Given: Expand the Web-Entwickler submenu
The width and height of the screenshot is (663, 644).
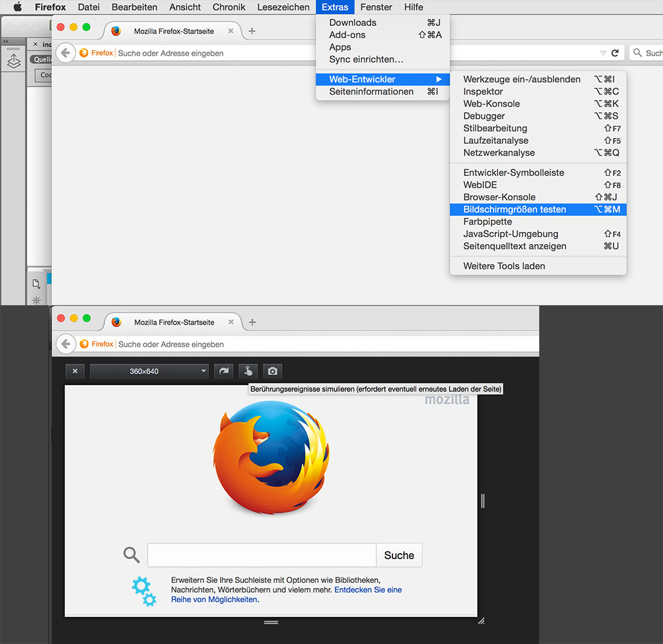Looking at the screenshot, I should click(383, 79).
